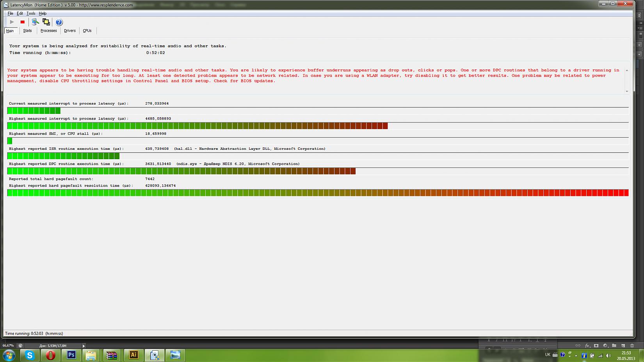This screenshot has height=362, width=644.
Task: Click the Photoshop link layers icon
Action: (x=578, y=346)
